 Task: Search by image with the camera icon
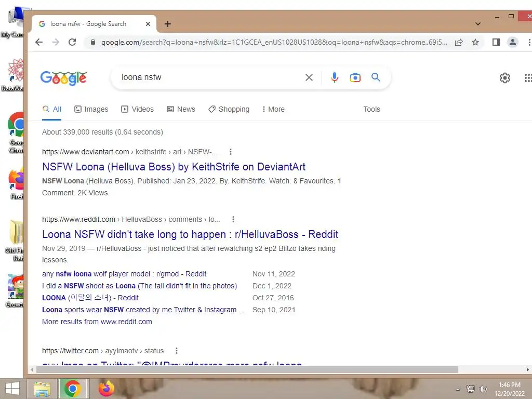coord(355,77)
